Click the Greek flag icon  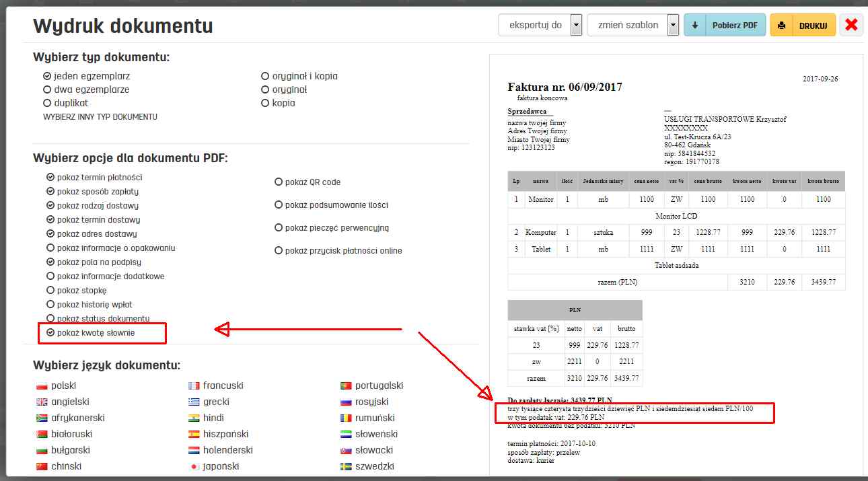[x=194, y=401]
